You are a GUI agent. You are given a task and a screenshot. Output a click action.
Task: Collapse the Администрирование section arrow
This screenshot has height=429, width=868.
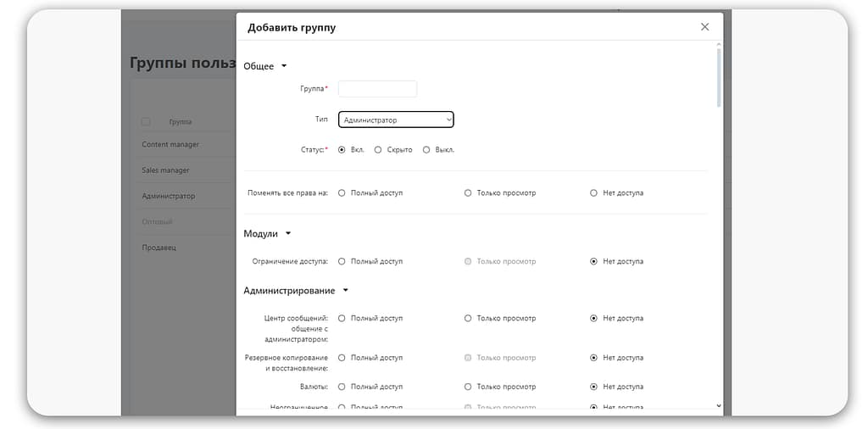345,291
